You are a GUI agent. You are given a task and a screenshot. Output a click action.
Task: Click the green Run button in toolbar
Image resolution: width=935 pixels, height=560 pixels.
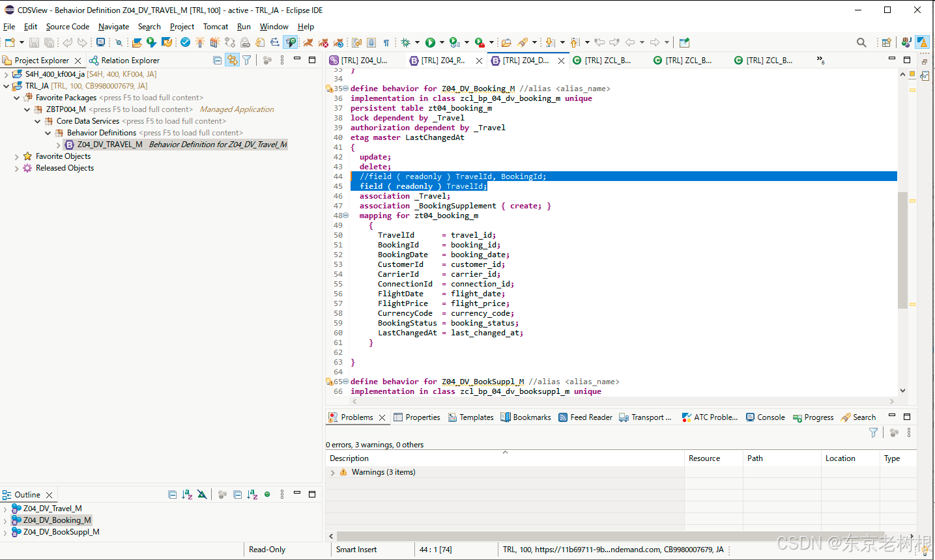[430, 42]
